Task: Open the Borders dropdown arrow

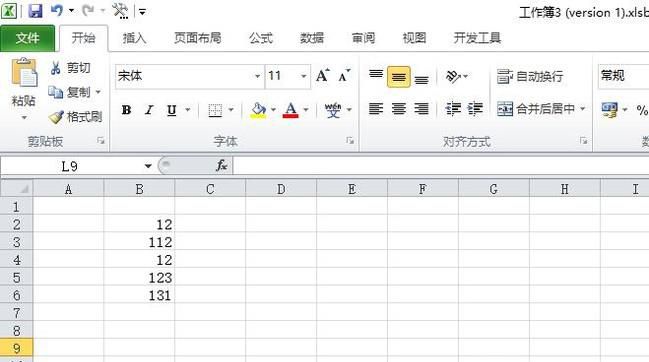Action: (x=231, y=110)
